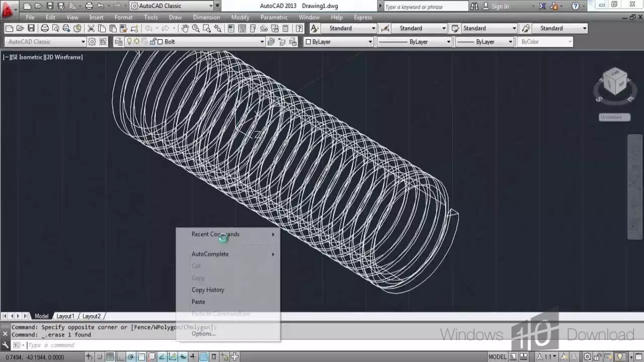Switch to the Layout1 tab
This screenshot has width=644, height=362.
(65, 316)
